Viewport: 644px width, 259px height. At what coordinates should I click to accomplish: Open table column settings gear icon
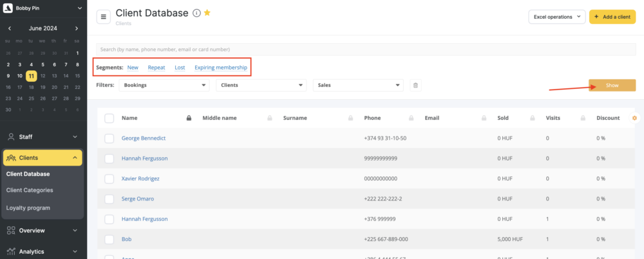click(634, 118)
